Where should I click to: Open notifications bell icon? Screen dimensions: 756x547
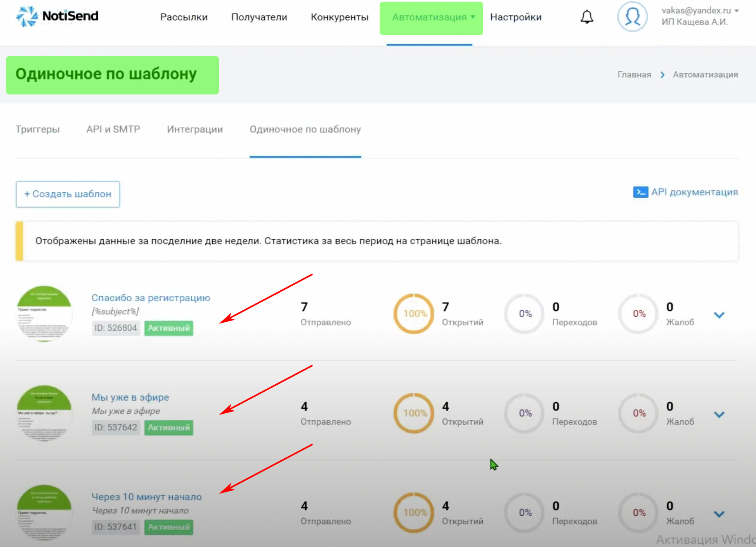click(x=587, y=17)
